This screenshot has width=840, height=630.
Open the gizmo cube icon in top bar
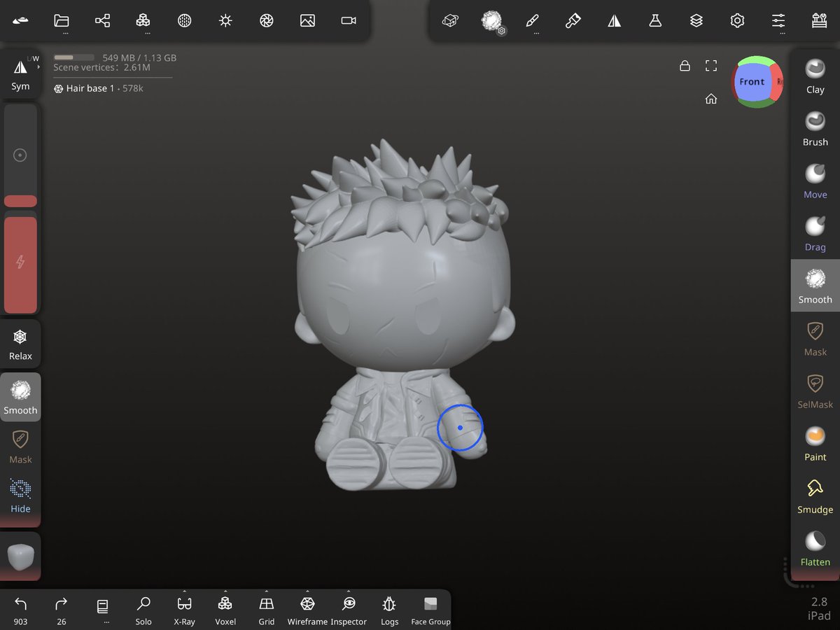click(450, 21)
